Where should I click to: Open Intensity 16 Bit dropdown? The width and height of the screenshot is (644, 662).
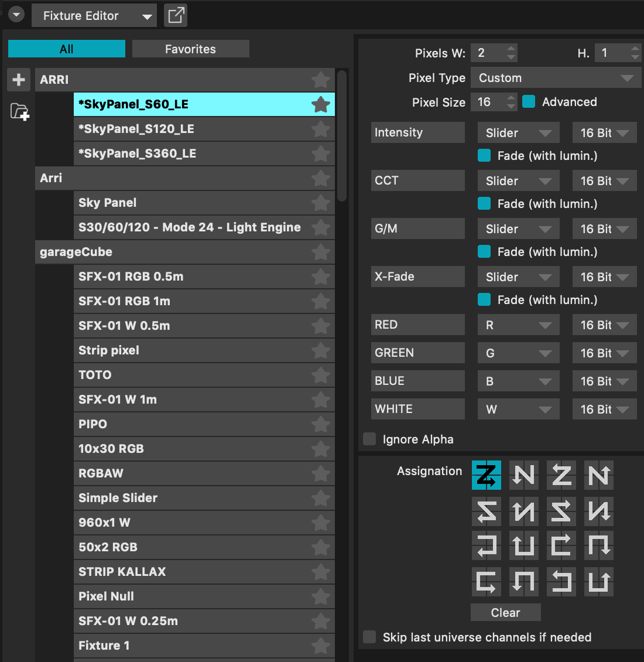(604, 132)
